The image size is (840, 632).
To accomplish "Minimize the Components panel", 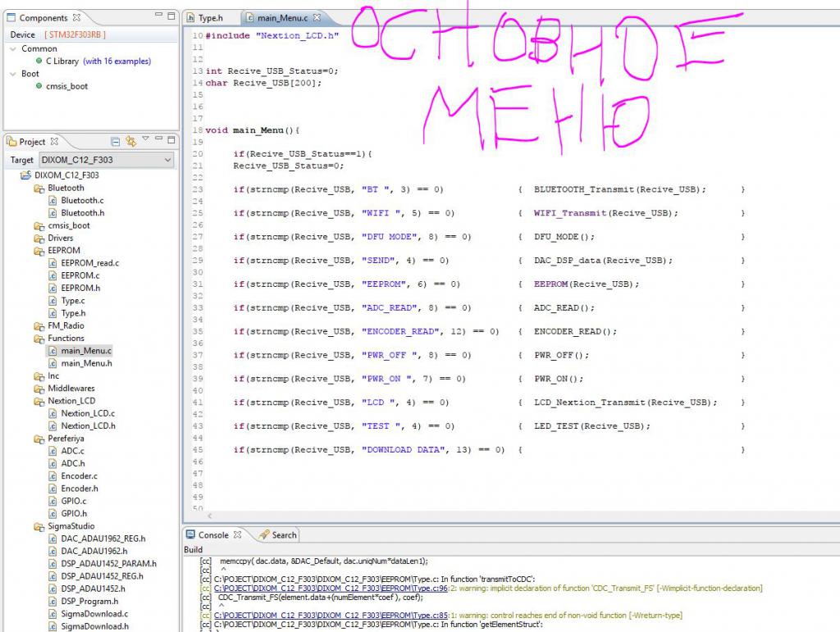I will pos(159,16).
